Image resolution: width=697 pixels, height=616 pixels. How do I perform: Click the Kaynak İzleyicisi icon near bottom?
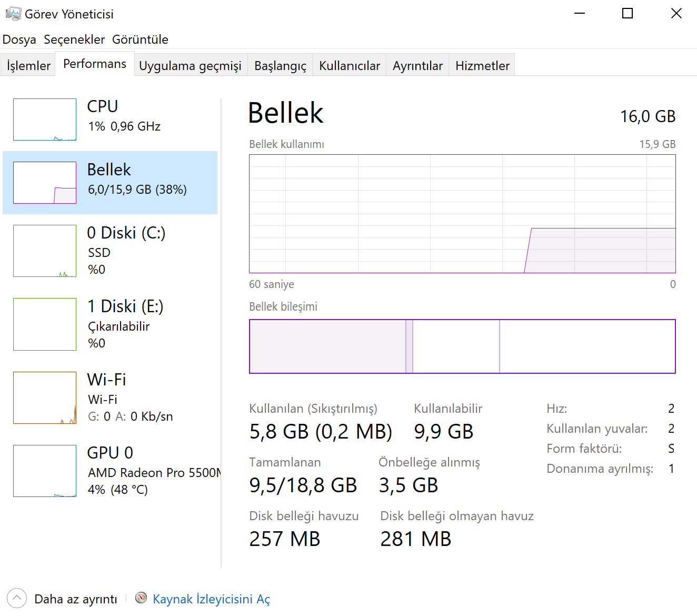pos(141,598)
